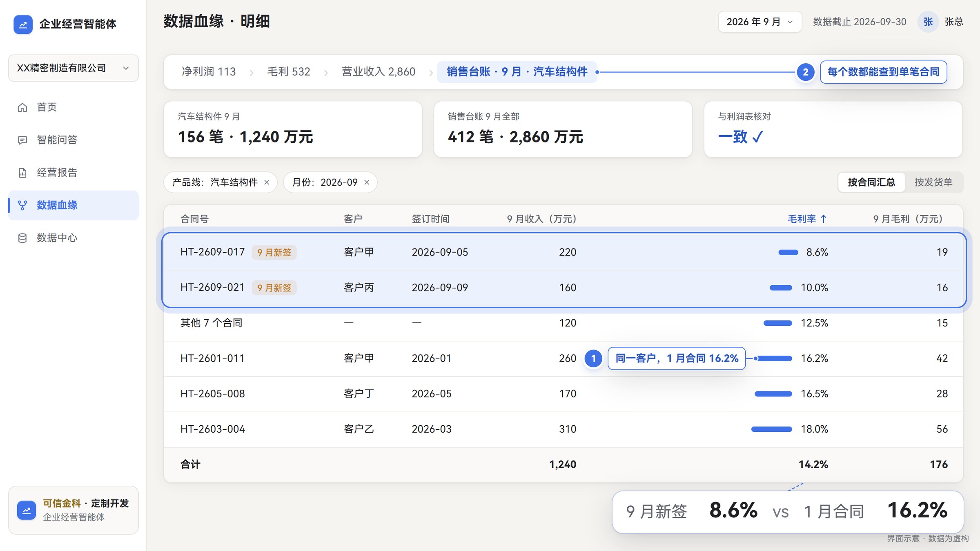This screenshot has width=980, height=551.
Task: Click the 9 月收入（万元）column header
Action: point(541,219)
